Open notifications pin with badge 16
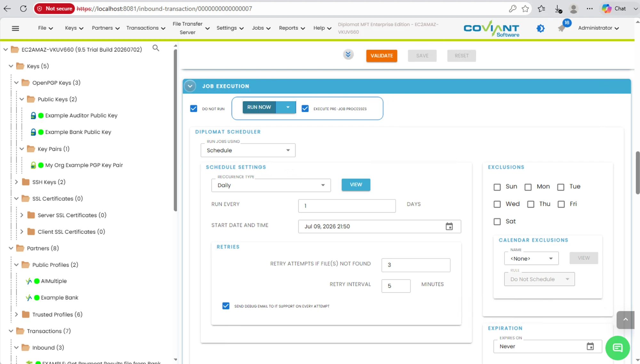 (x=562, y=27)
